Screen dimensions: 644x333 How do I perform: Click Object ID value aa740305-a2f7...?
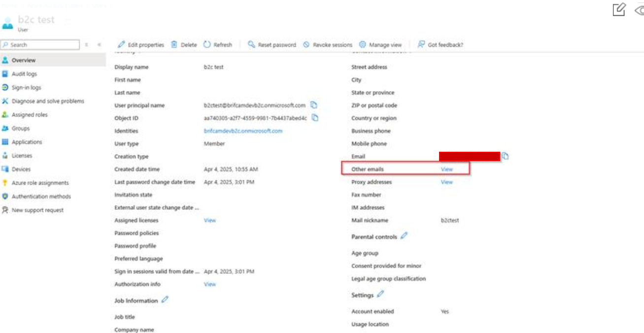255,118
